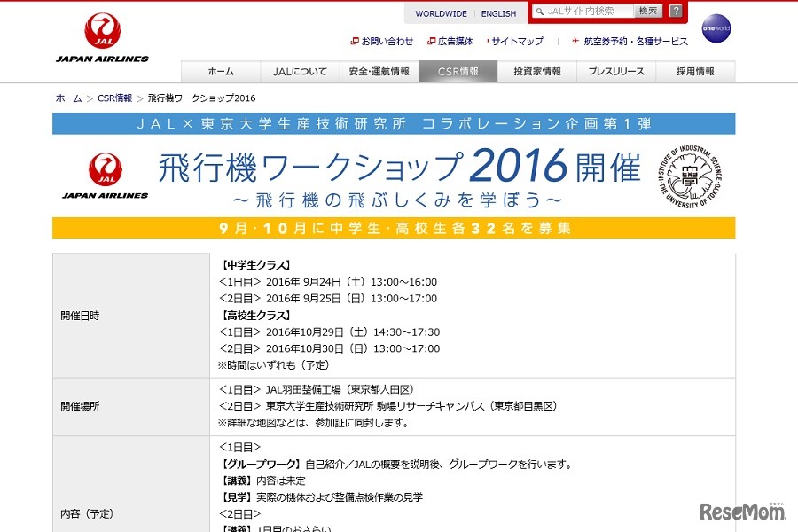Open the WORLDWIDE site link
This screenshot has height=532, width=798.
pos(441,13)
